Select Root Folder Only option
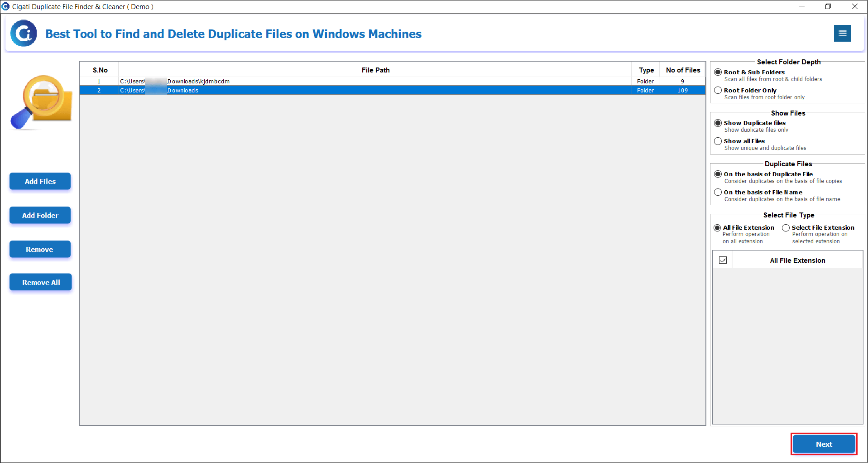The width and height of the screenshot is (868, 463). click(x=718, y=90)
